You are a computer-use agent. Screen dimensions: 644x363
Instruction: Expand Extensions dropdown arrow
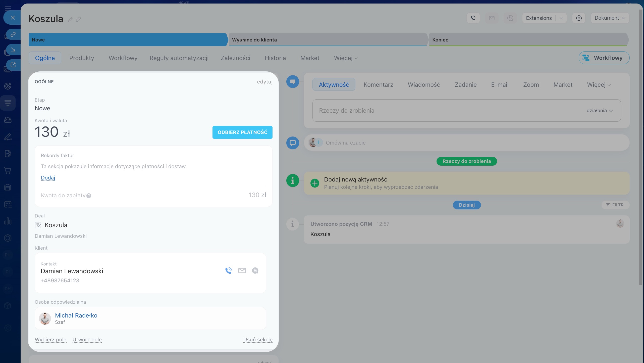(561, 18)
